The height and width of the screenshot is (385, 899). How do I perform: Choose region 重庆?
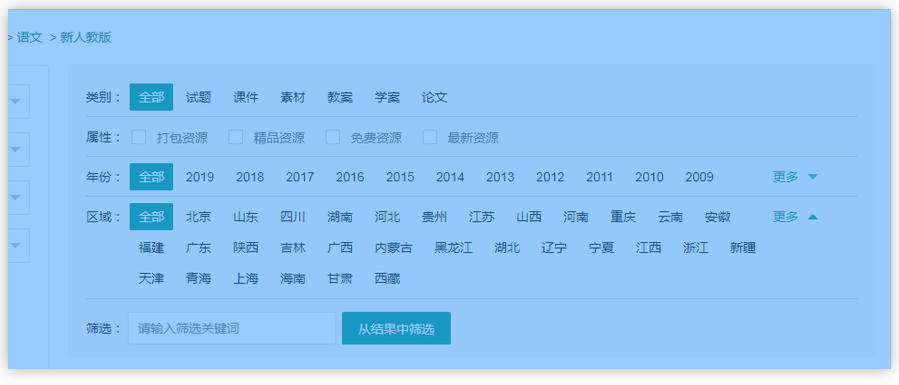(x=623, y=217)
